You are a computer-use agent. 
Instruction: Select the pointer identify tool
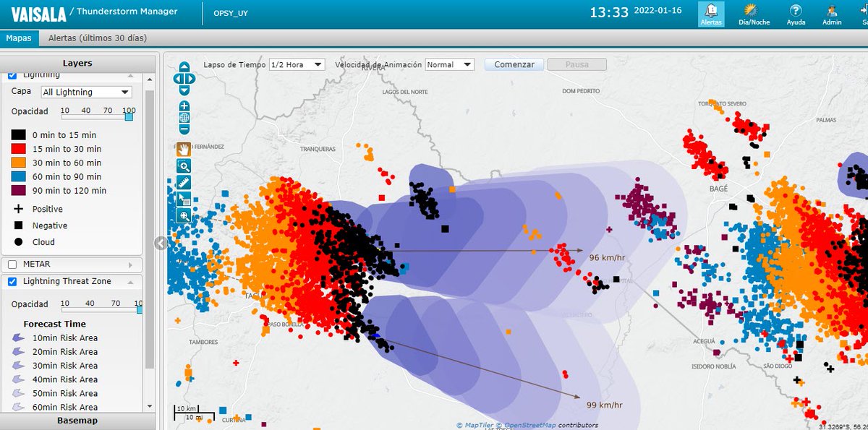point(184,199)
